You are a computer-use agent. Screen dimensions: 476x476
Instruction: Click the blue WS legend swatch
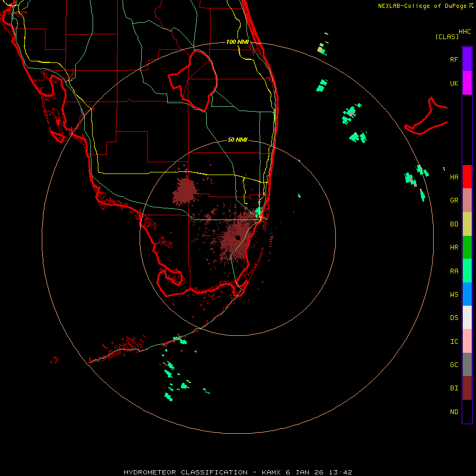pyautogui.click(x=467, y=294)
